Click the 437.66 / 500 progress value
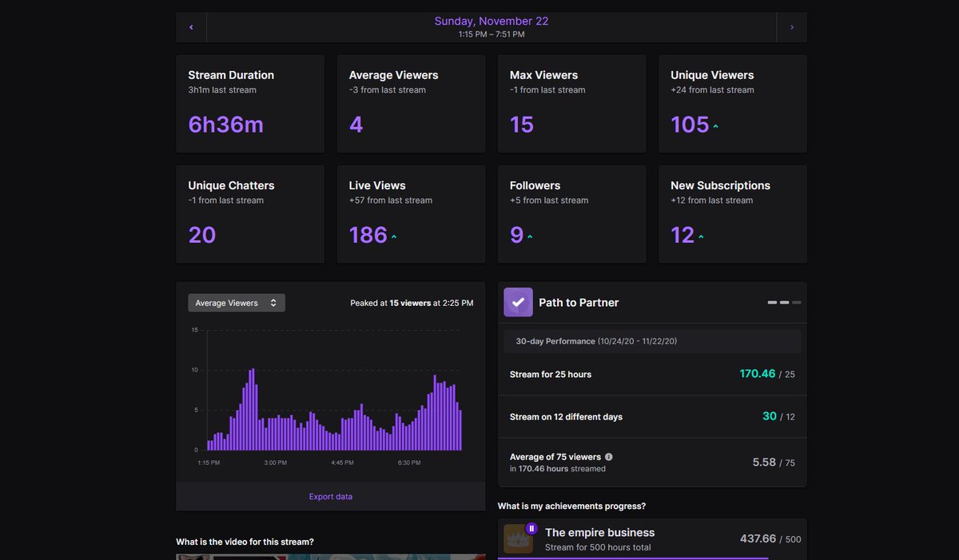The height and width of the screenshot is (560, 959). (x=770, y=539)
